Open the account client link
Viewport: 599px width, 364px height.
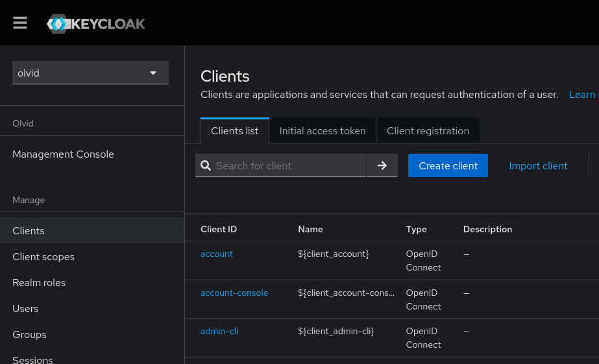tap(217, 254)
